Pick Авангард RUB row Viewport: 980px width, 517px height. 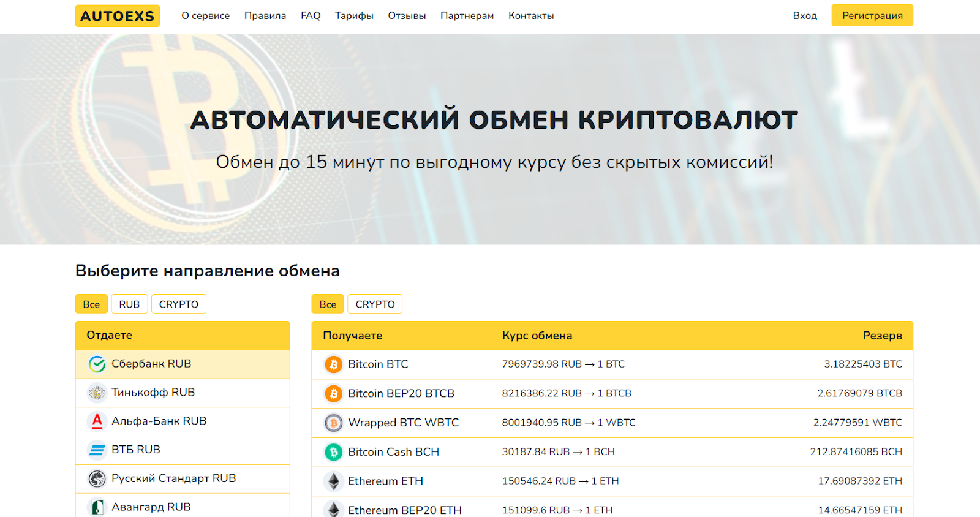pos(183,506)
